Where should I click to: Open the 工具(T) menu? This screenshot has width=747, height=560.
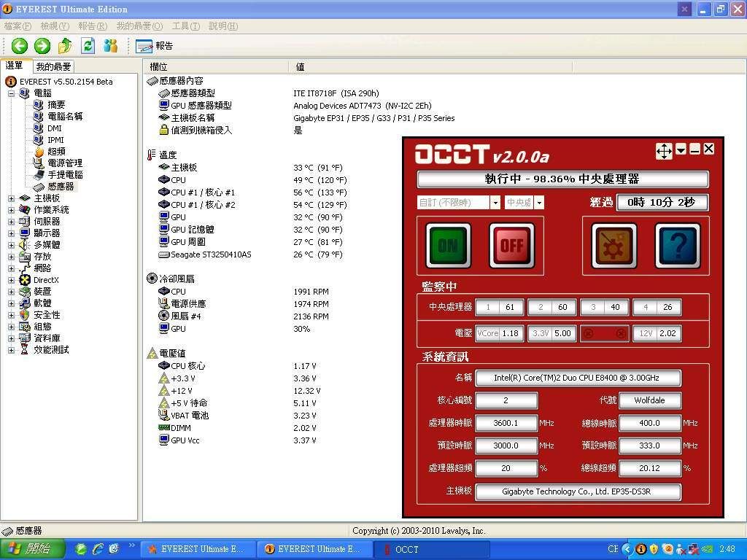186,26
